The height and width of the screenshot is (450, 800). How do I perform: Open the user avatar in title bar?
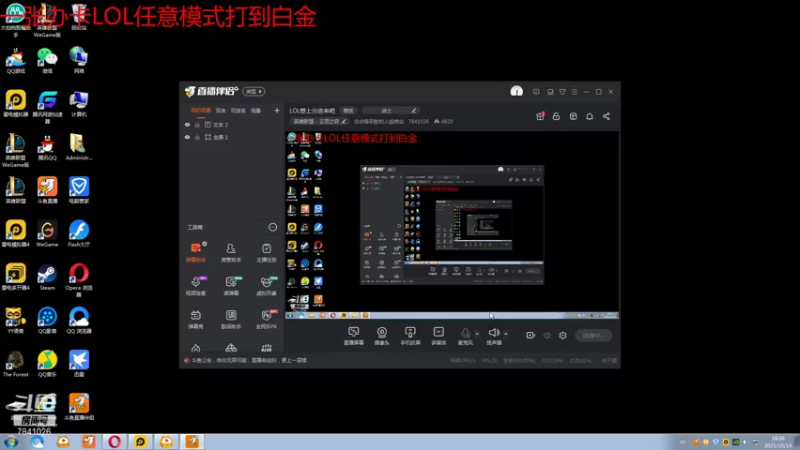[516, 91]
